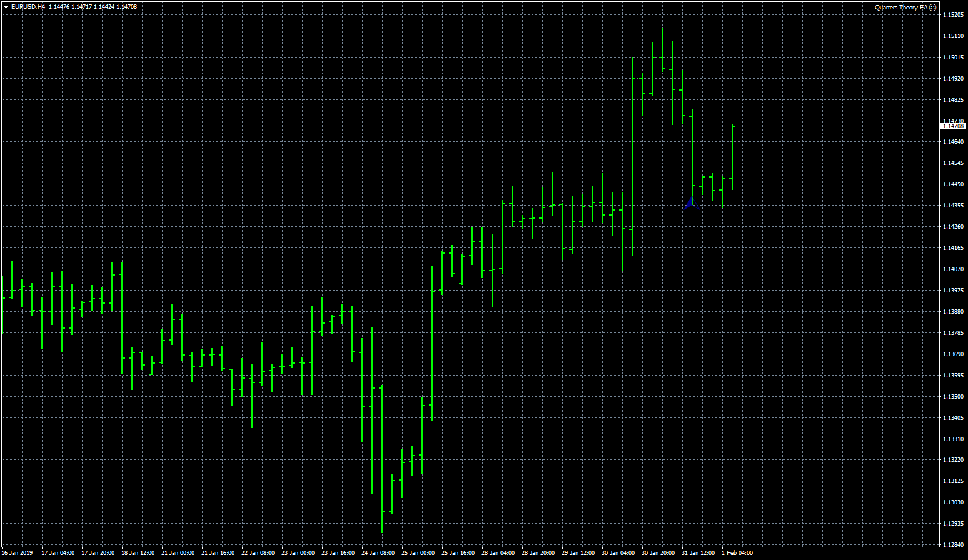
Task: Click the 1.13975 price axis label
Action: [953, 291]
